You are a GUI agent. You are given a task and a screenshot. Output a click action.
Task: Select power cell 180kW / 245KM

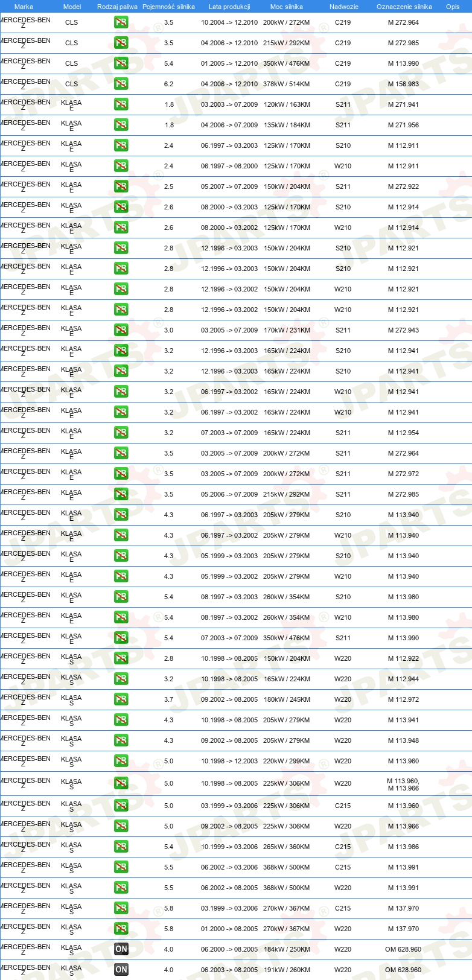point(287,700)
